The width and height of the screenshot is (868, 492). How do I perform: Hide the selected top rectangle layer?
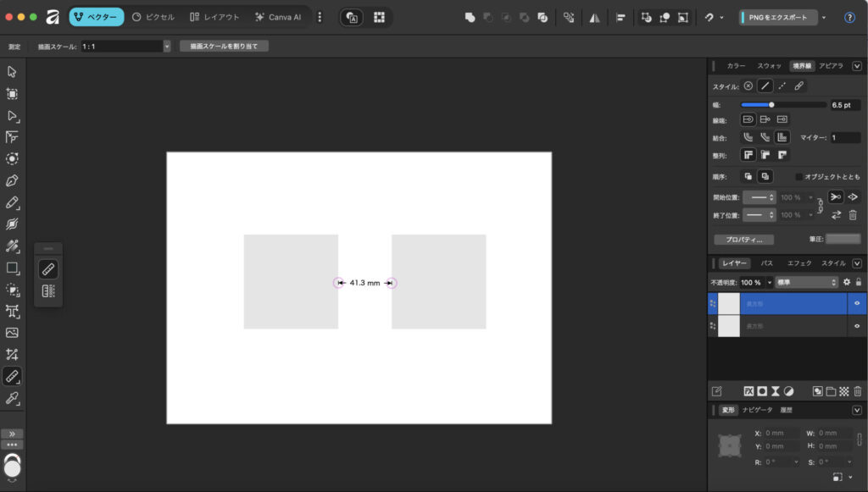[856, 303]
